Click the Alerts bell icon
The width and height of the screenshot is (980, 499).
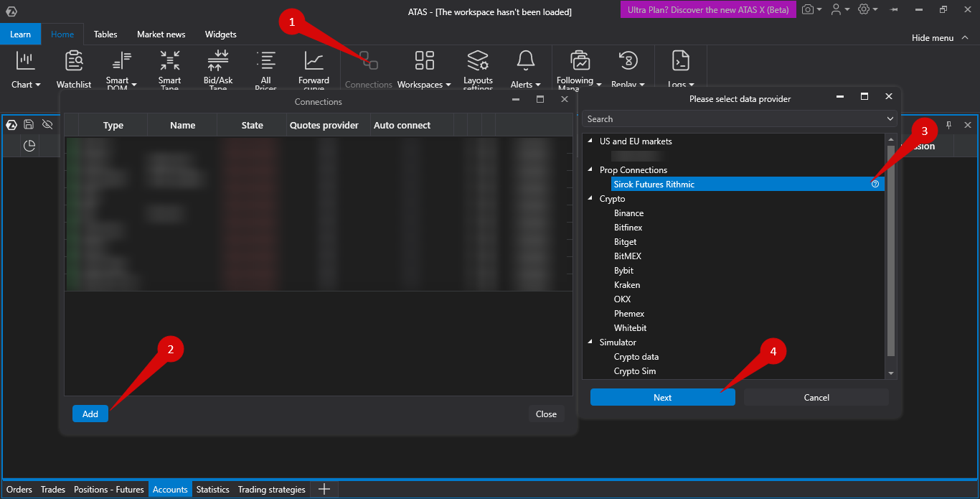pos(526,60)
